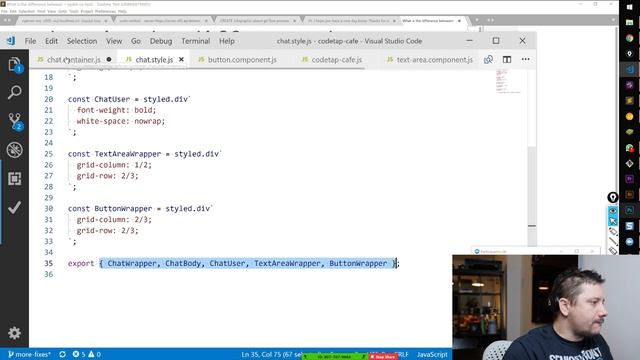Image resolution: width=640 pixels, height=360 pixels.
Task: Click on font-weight: bold; line
Action: pyautogui.click(x=116, y=110)
